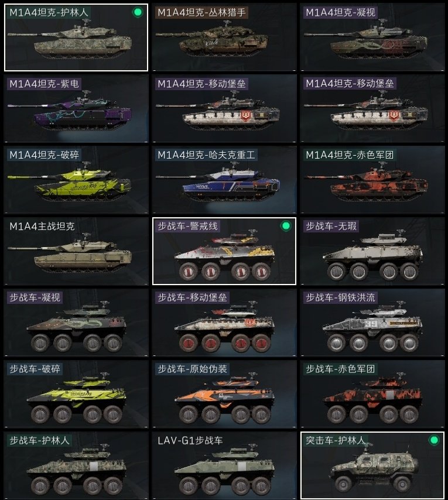Pick the default M1A4主战坦克 card

(x=76, y=251)
